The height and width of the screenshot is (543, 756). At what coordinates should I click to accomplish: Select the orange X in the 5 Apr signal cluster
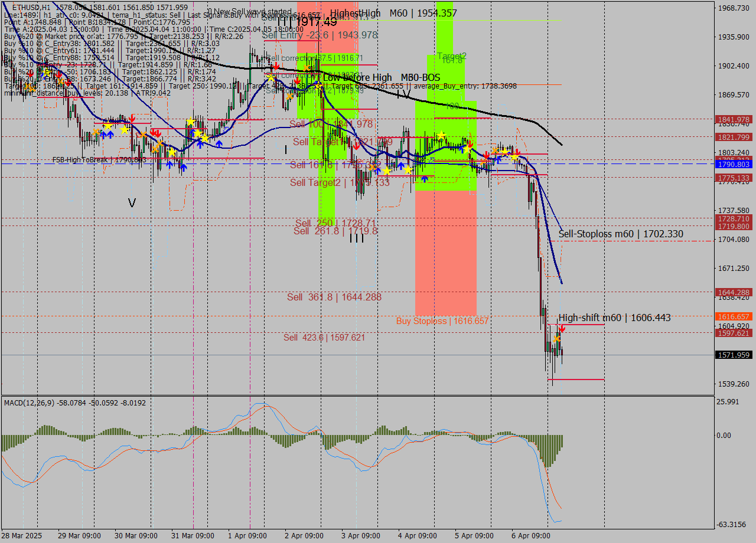pos(495,150)
